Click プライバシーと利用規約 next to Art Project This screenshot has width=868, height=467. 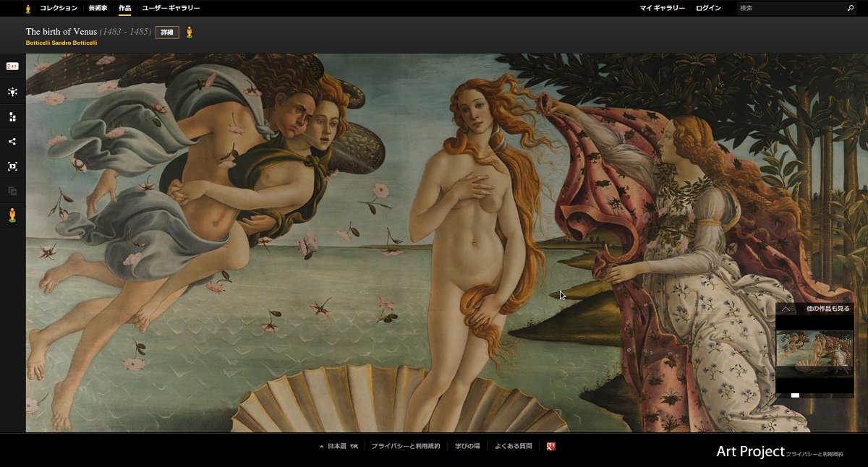point(814,454)
